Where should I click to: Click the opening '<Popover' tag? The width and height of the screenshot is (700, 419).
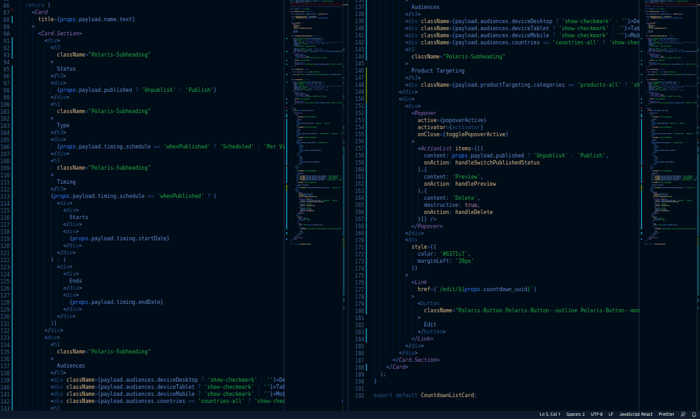tap(424, 113)
